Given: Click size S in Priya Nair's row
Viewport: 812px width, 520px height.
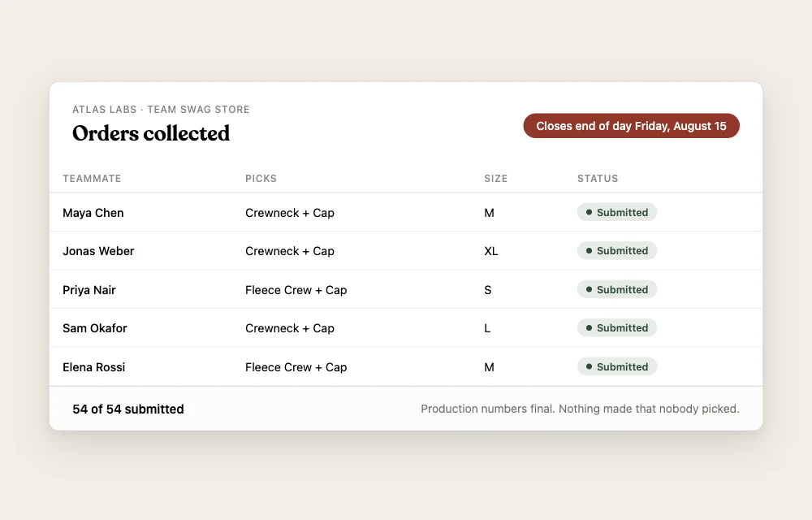Looking at the screenshot, I should (487, 290).
